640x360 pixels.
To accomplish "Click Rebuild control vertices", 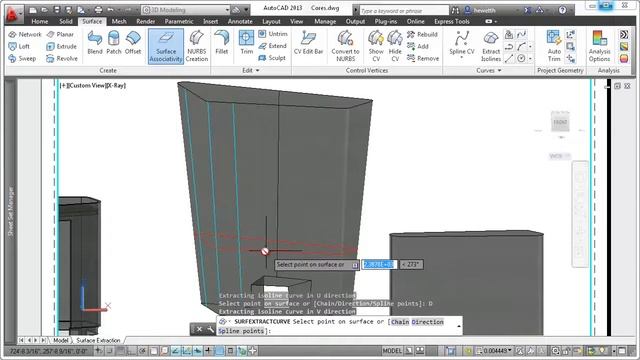I will pyautogui.click(x=422, y=34).
